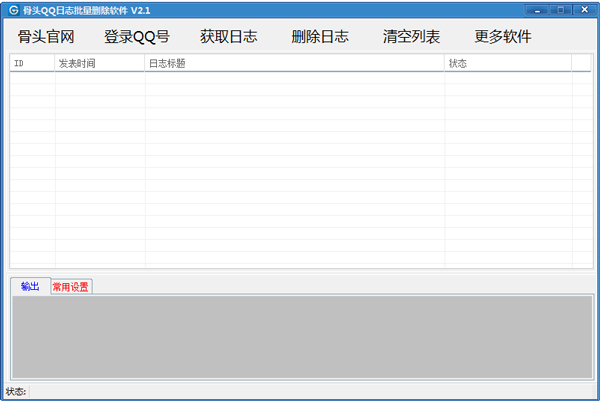This screenshot has height=401, width=600.
Task: Click the 状态 column header
Action: tap(508, 63)
